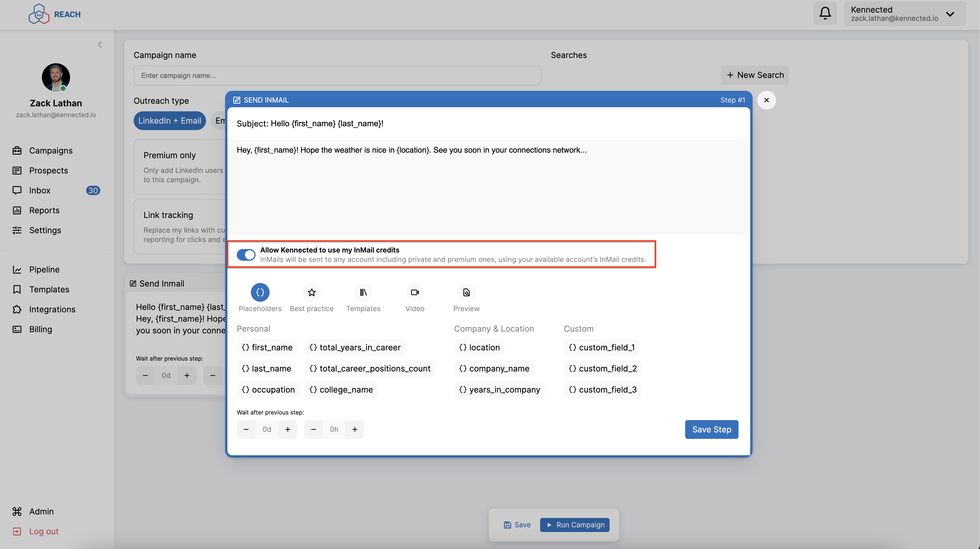Open the custom_field_2 placeholder option

602,368
